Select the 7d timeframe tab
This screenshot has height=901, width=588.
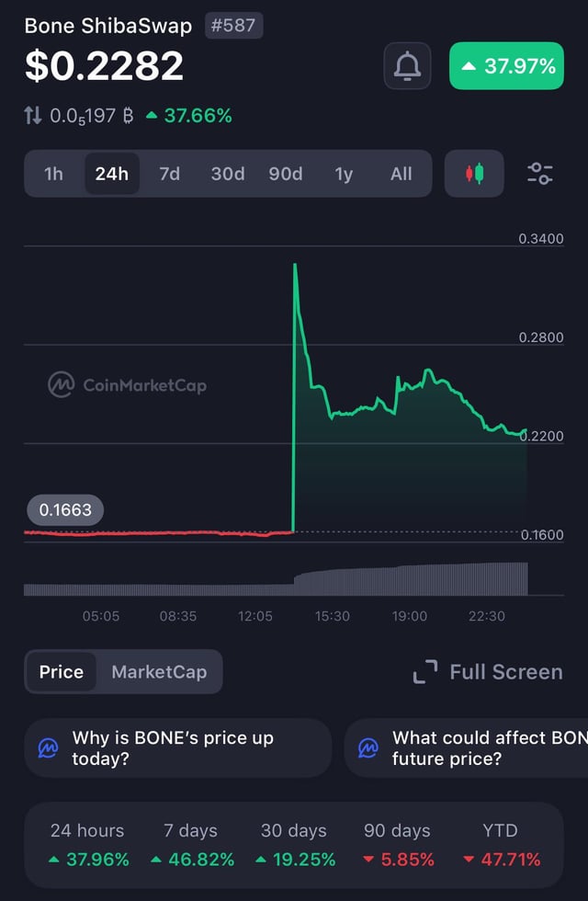pyautogui.click(x=170, y=174)
